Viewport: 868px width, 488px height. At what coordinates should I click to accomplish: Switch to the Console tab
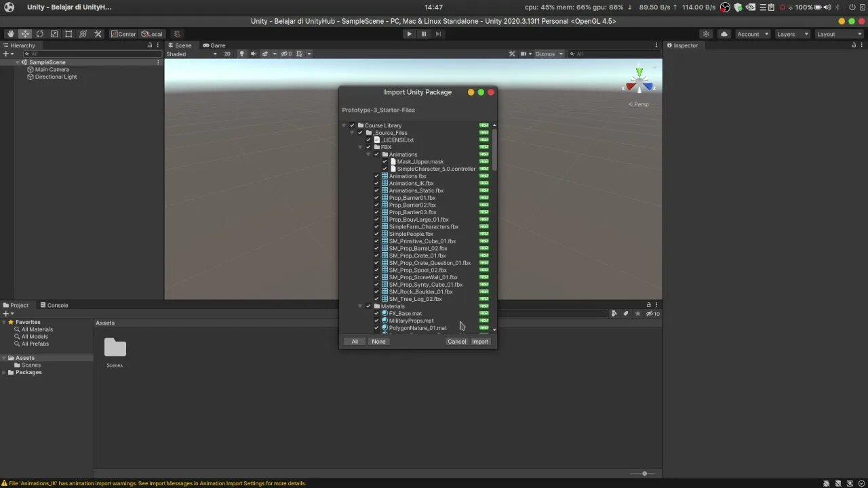coord(54,305)
